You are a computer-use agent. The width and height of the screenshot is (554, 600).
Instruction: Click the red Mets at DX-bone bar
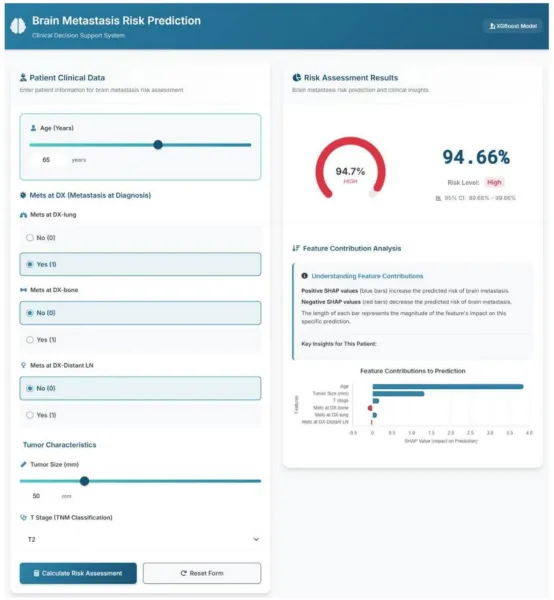[x=370, y=408]
